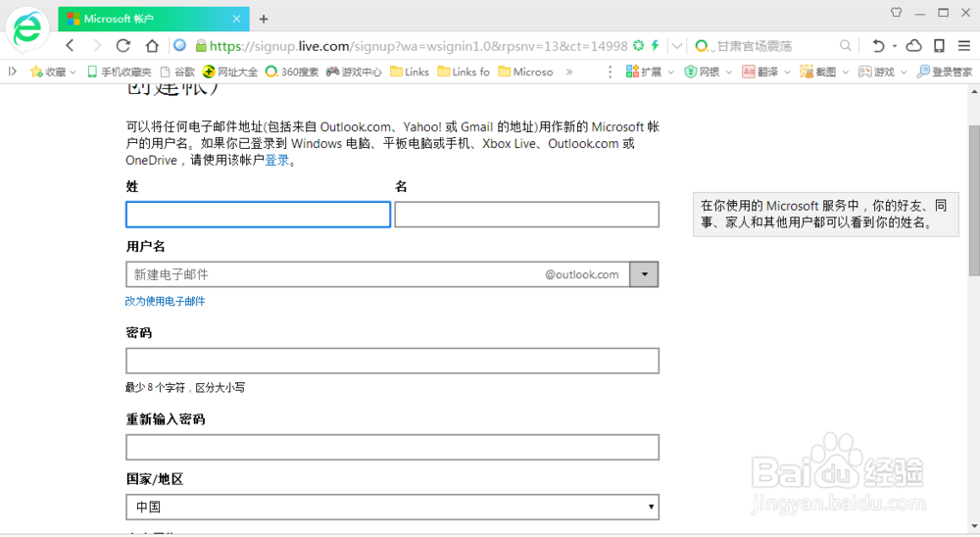Open the 手机收藏夹 bookmark
The height and width of the screenshot is (537, 980).
click(x=119, y=72)
